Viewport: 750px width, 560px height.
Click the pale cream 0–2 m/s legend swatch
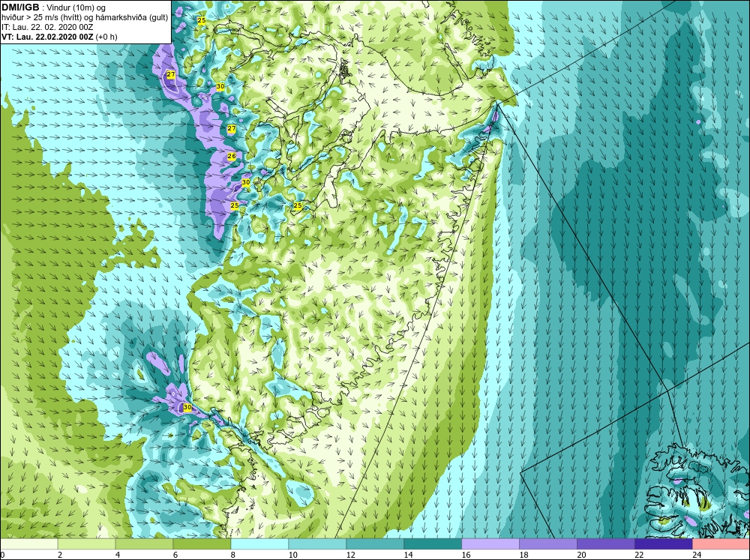29,544
